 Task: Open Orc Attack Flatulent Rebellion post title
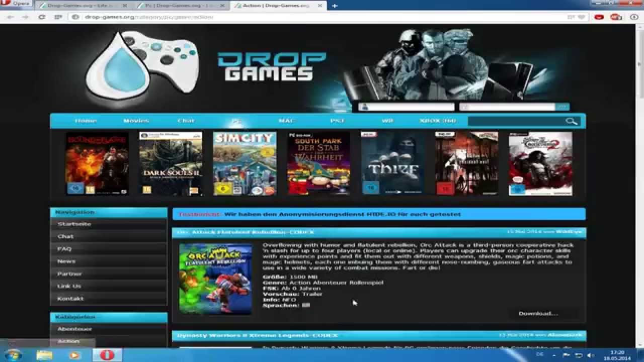pyautogui.click(x=246, y=232)
